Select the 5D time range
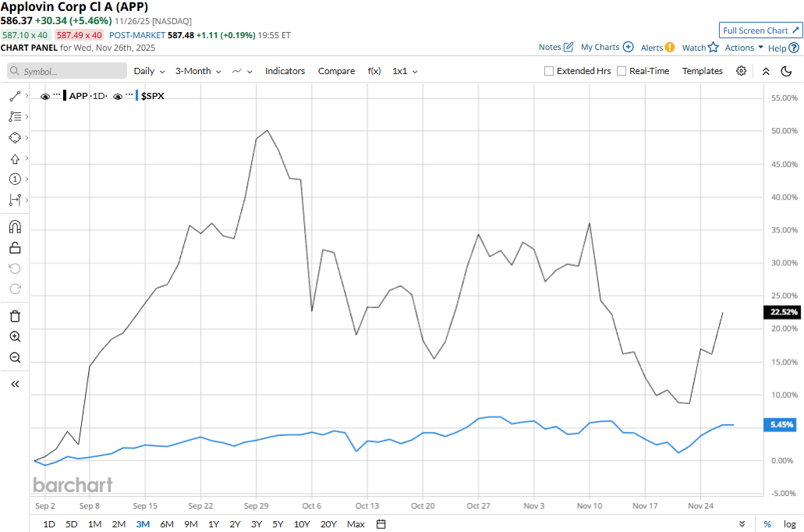The width and height of the screenshot is (804, 532). click(71, 523)
